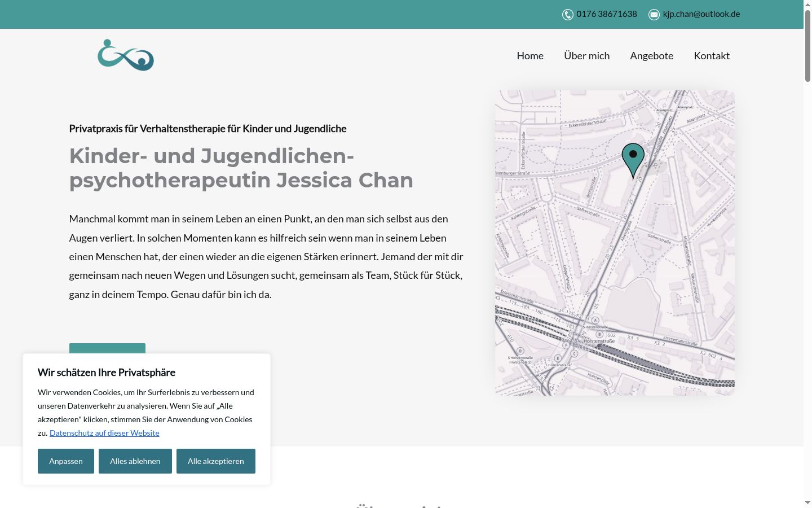Click the teal map location pin

click(633, 161)
